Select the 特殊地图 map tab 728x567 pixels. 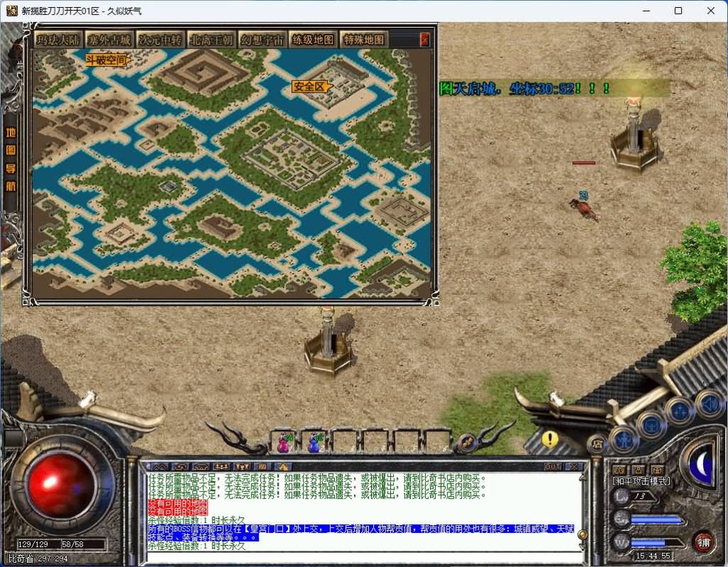pyautogui.click(x=364, y=40)
